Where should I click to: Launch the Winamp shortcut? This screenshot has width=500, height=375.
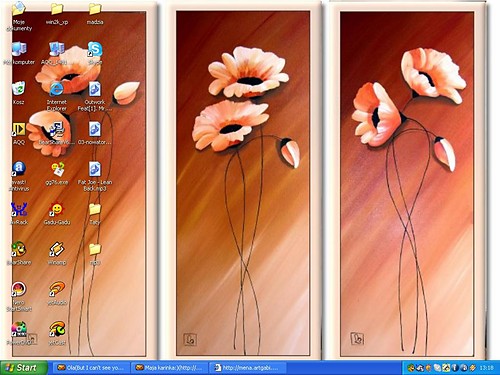[57, 249]
